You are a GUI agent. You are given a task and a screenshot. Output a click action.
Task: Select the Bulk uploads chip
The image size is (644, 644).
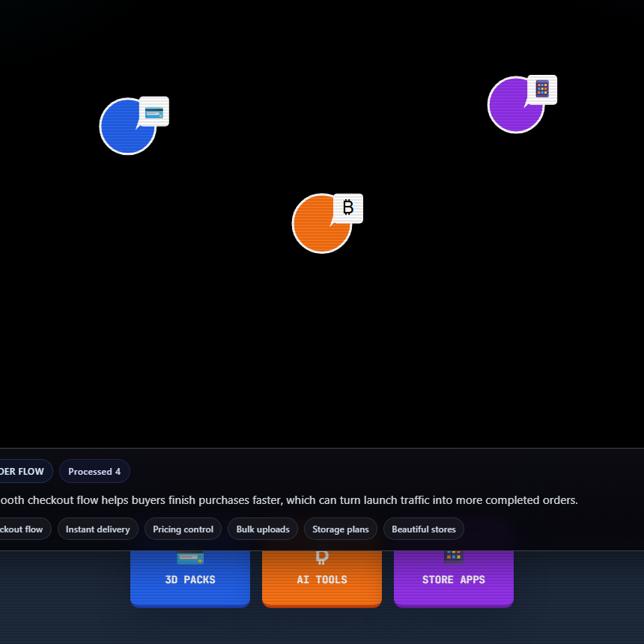pos(263,529)
